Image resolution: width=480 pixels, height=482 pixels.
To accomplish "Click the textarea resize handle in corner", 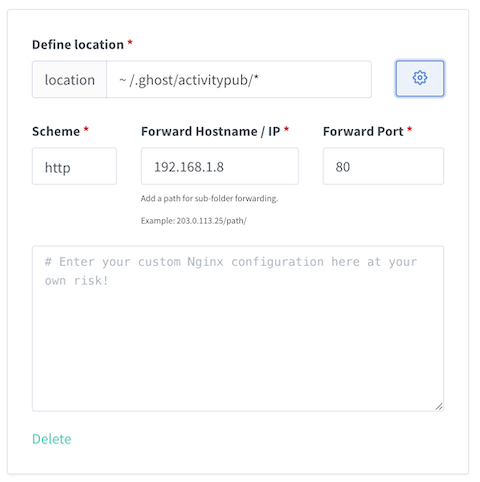I will coord(439,406).
